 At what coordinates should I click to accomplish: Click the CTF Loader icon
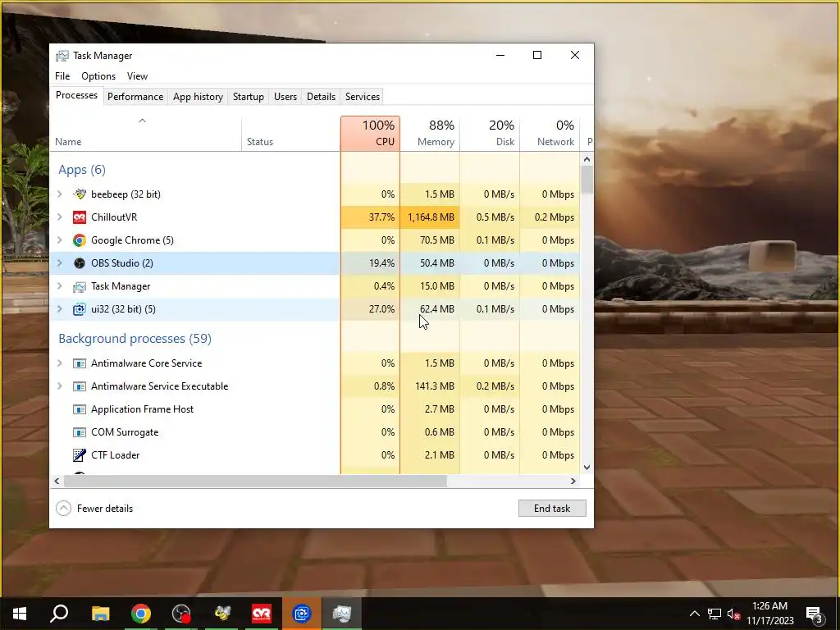pos(80,454)
